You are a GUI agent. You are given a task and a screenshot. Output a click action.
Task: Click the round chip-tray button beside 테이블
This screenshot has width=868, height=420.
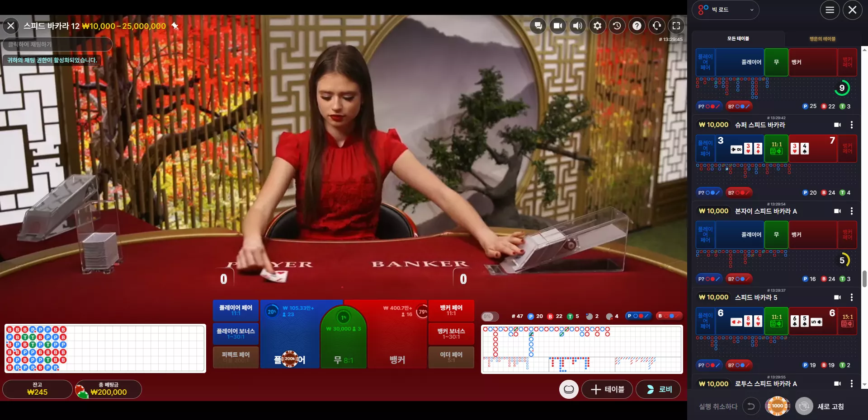pyautogui.click(x=569, y=389)
